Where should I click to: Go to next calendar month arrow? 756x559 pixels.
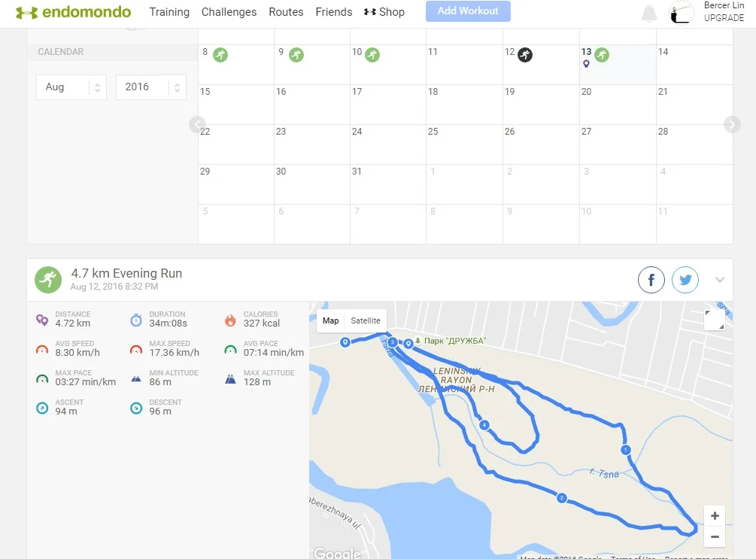click(732, 125)
